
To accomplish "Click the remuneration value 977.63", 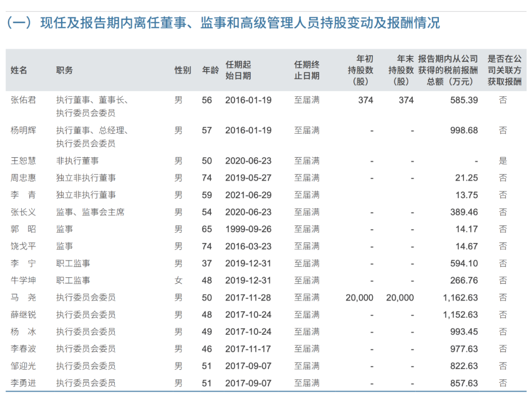I will tap(464, 349).
